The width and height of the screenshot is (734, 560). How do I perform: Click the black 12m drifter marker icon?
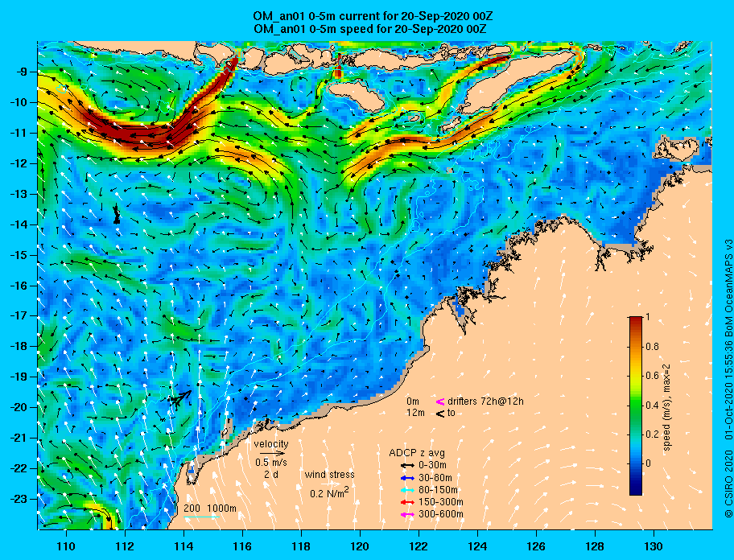point(440,414)
